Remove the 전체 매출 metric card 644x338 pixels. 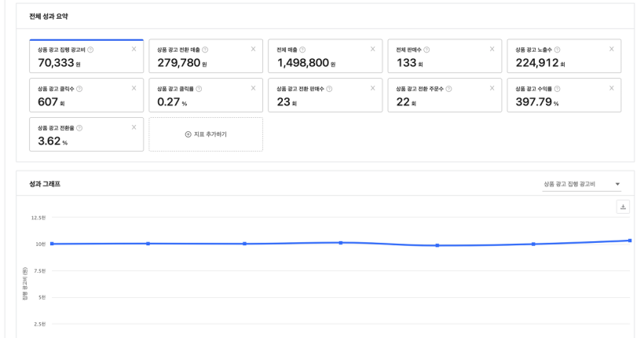click(372, 50)
